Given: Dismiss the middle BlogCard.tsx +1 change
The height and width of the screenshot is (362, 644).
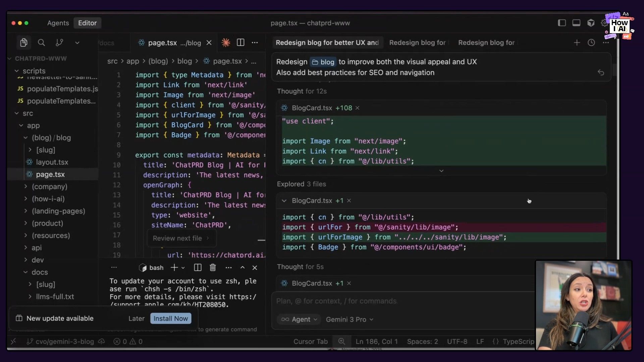Looking at the screenshot, I should coord(349,201).
